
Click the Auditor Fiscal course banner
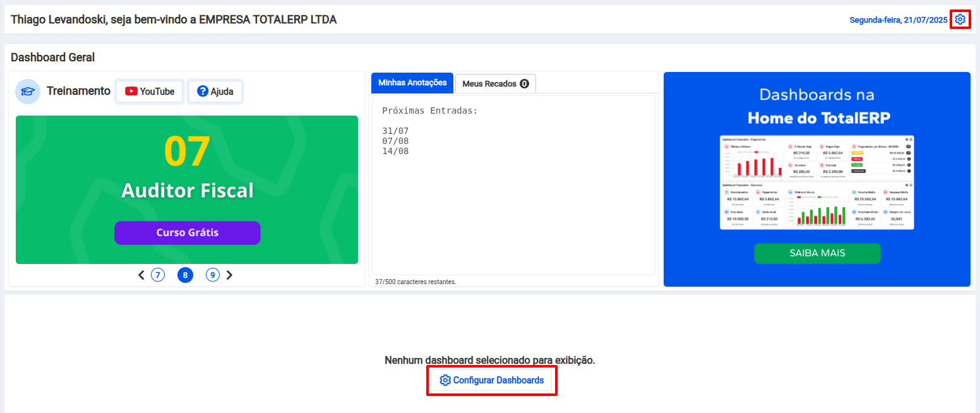tap(187, 189)
